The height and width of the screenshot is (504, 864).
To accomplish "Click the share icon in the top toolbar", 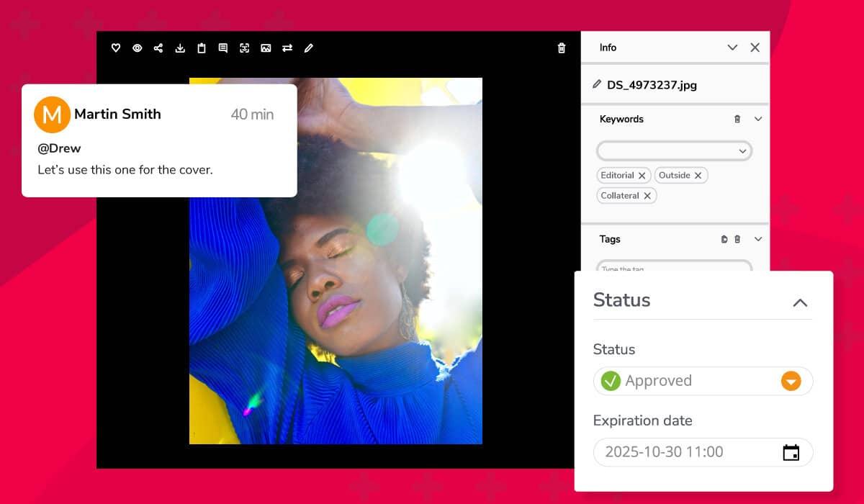I will pyautogui.click(x=158, y=48).
